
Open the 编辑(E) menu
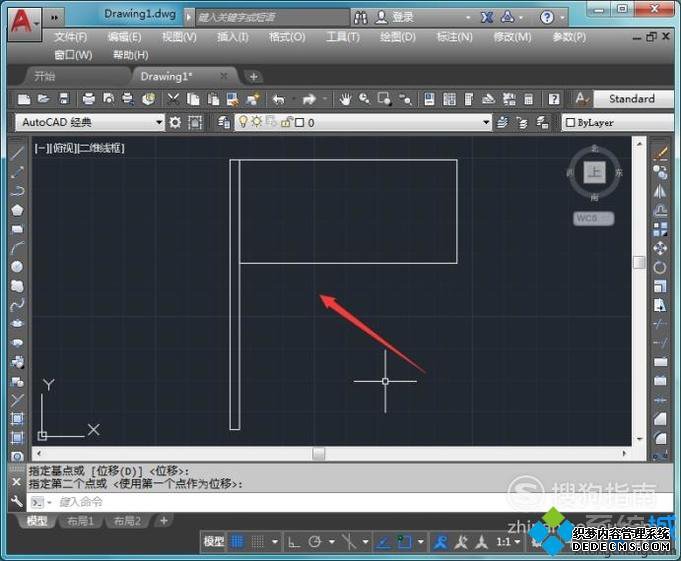tap(124, 37)
